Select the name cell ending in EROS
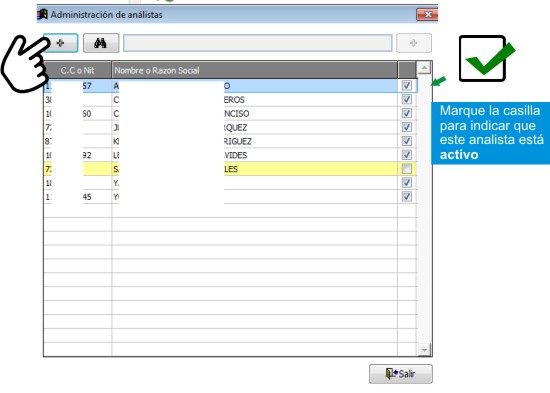 [x=255, y=100]
